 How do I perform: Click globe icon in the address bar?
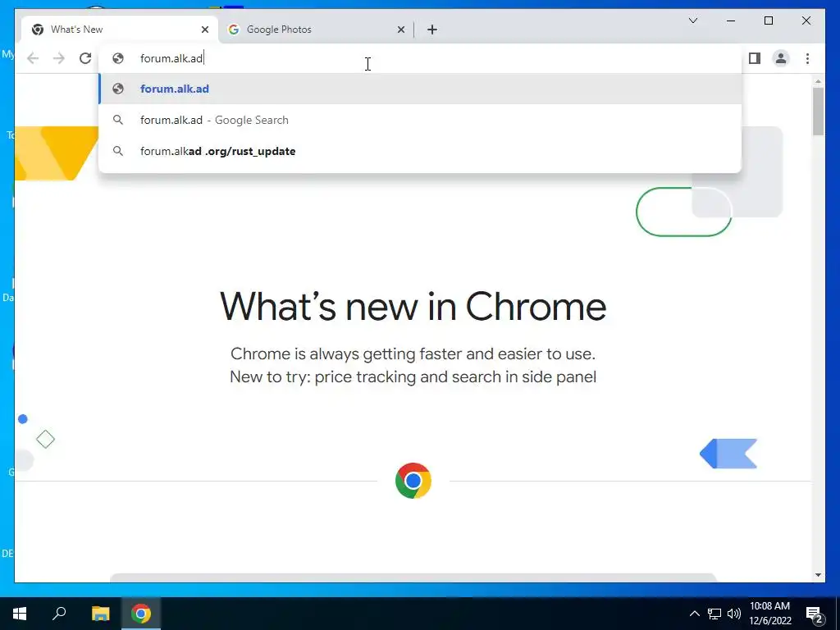point(118,58)
